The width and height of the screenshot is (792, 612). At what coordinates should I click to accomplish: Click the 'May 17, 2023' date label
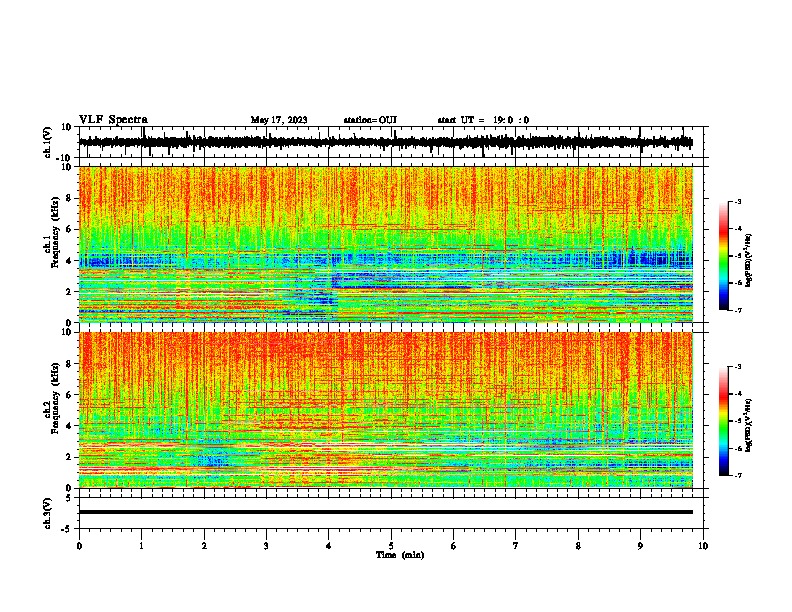pyautogui.click(x=279, y=120)
